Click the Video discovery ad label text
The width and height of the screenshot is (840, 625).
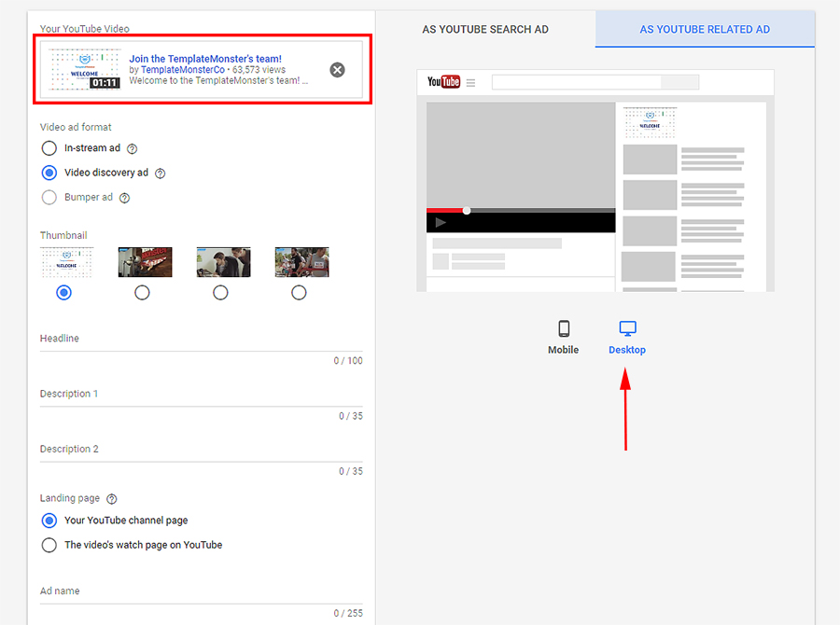coord(106,173)
